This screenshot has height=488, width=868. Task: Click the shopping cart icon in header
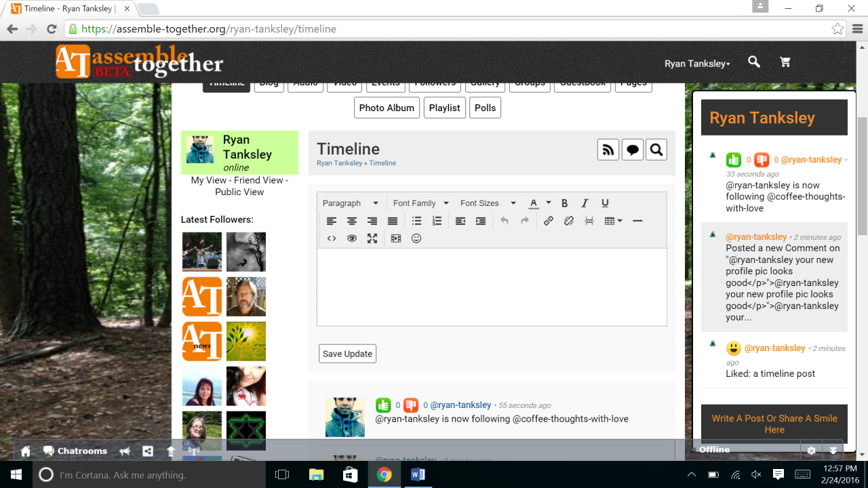pos(785,62)
